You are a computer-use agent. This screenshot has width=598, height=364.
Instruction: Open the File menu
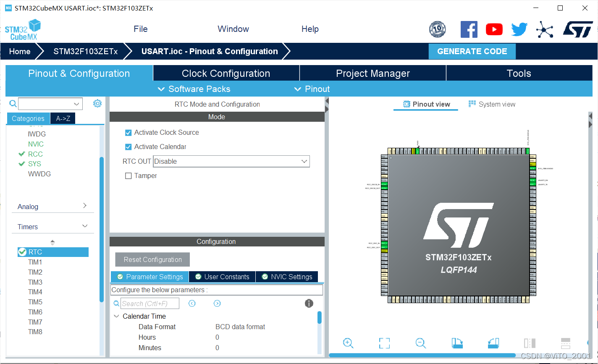(141, 29)
